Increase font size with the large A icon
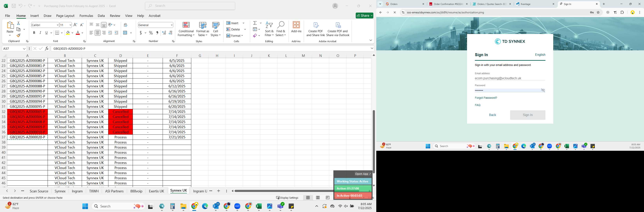644x212 pixels. click(x=75, y=25)
